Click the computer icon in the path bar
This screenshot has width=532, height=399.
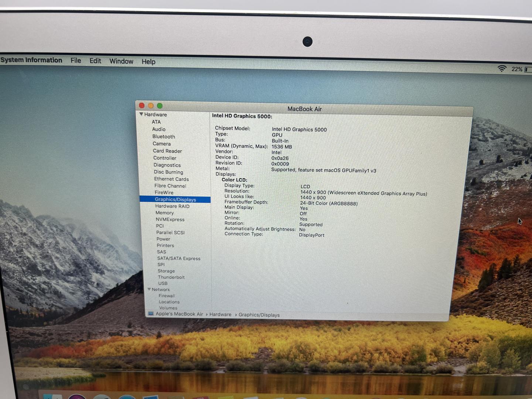151,314
